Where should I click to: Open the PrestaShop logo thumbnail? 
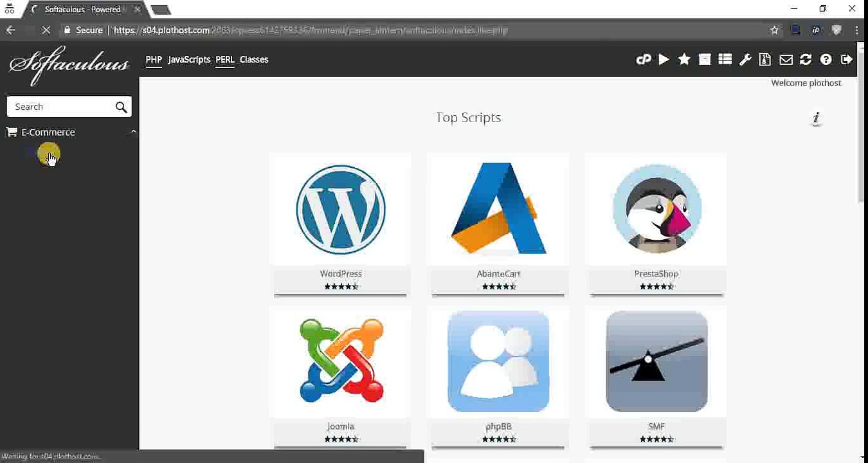pyautogui.click(x=656, y=210)
